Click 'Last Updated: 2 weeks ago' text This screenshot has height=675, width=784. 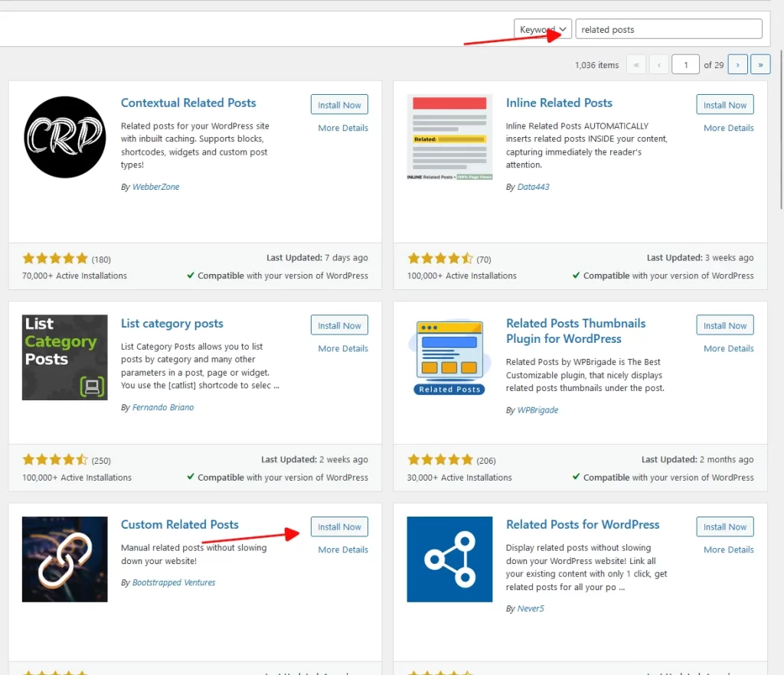pos(315,460)
